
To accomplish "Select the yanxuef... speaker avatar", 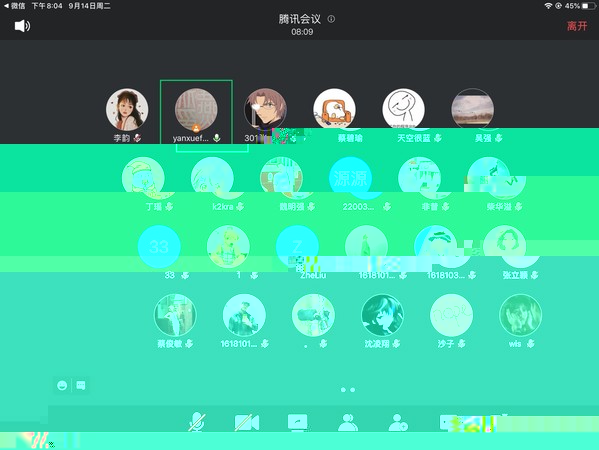I will point(196,110).
